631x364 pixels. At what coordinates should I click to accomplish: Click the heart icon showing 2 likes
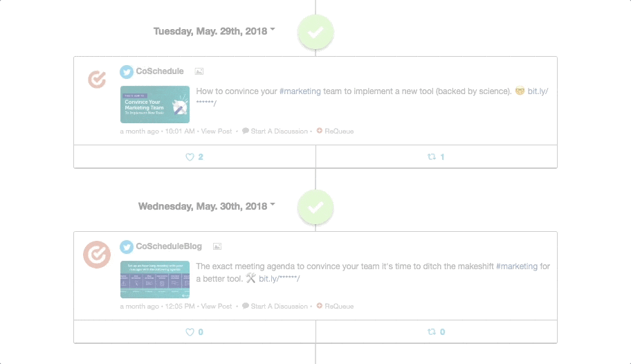190,157
